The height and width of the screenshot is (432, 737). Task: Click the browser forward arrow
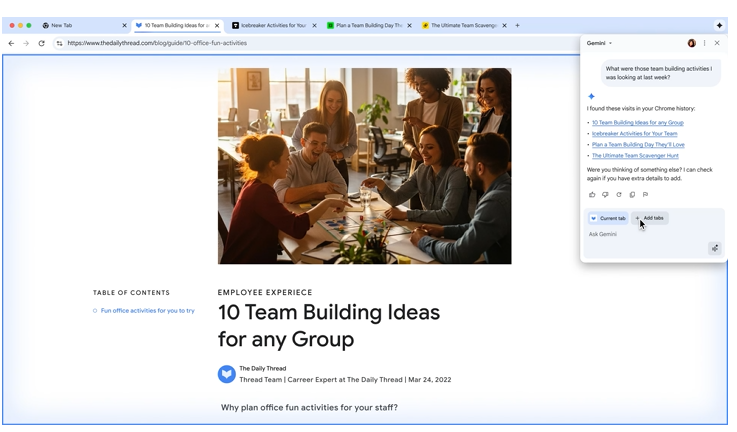pos(26,43)
